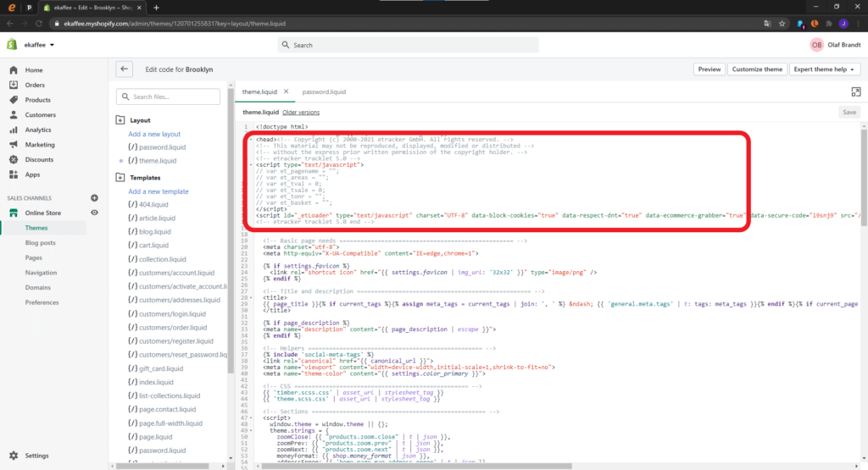Click the Customize theme button
Image resolution: width=868 pixels, height=470 pixels.
pyautogui.click(x=757, y=69)
